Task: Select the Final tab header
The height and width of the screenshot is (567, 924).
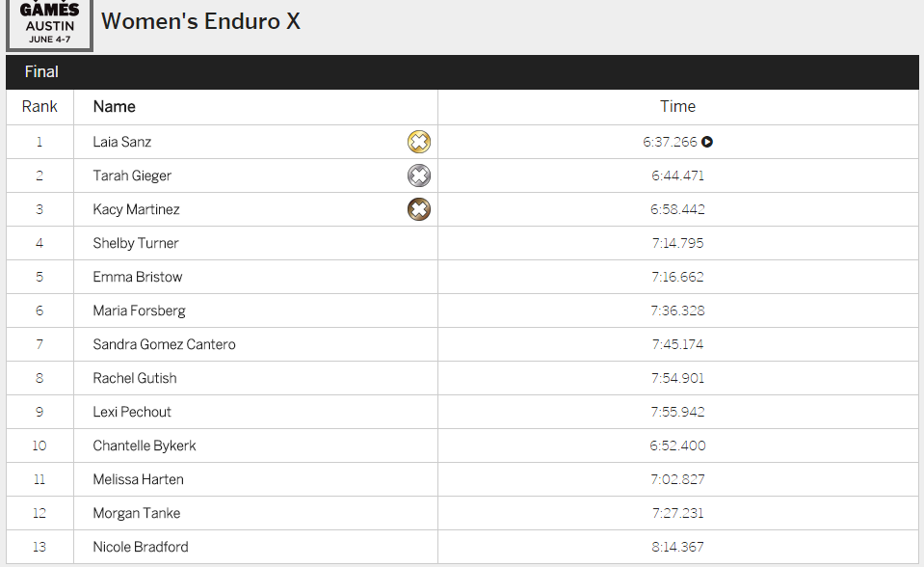Action: [x=41, y=71]
